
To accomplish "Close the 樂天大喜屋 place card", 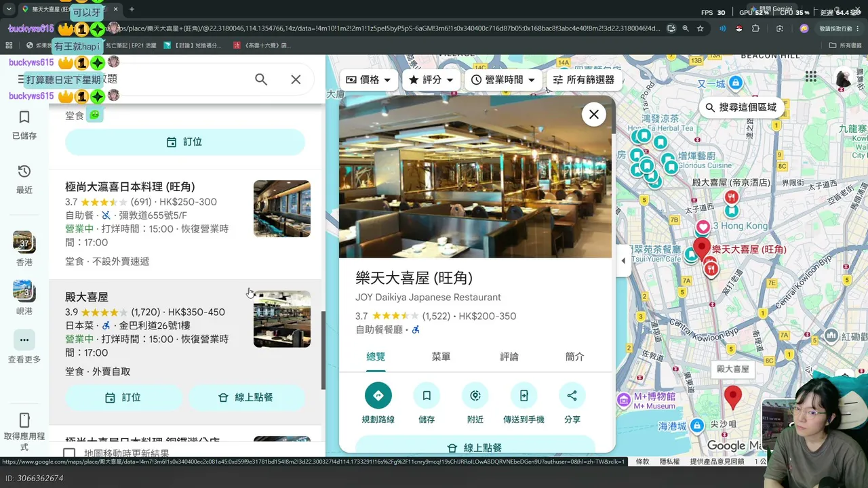I will (x=594, y=115).
